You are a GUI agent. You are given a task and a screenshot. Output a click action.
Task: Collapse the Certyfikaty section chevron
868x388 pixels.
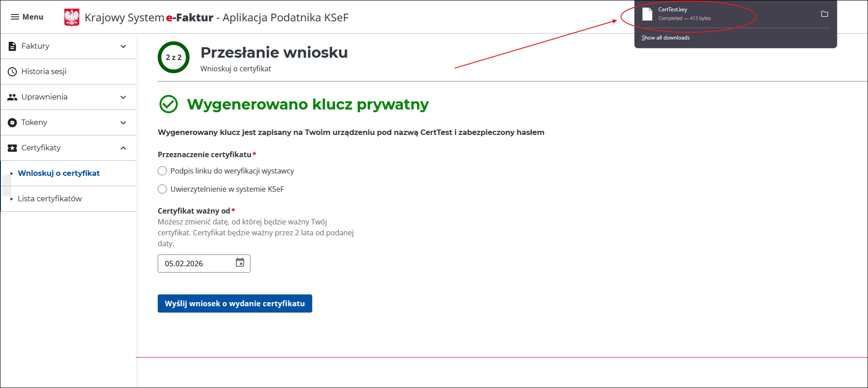(x=123, y=148)
